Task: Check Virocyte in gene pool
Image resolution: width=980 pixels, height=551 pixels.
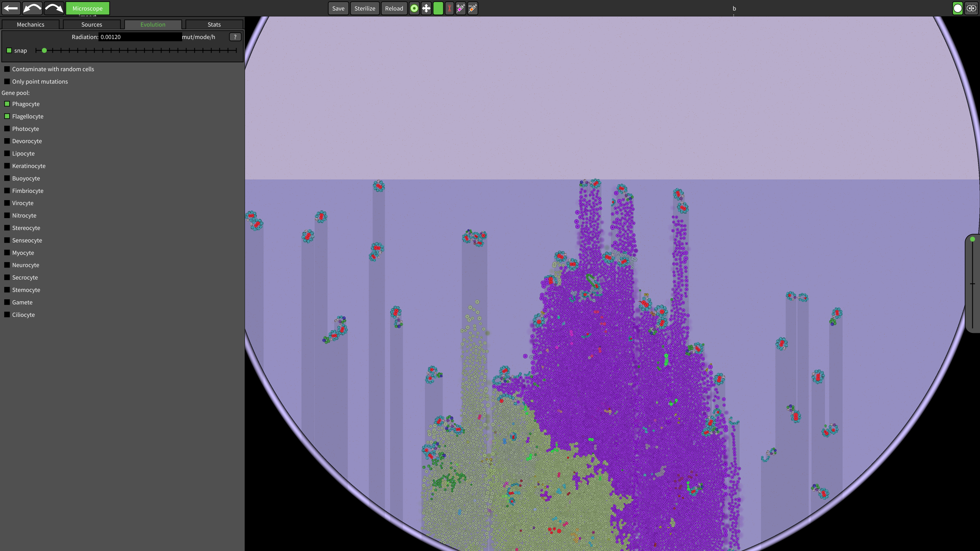Action: 7,203
